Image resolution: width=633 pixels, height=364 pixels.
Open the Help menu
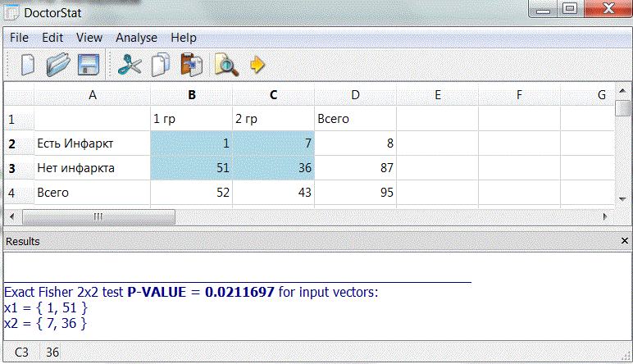click(184, 38)
